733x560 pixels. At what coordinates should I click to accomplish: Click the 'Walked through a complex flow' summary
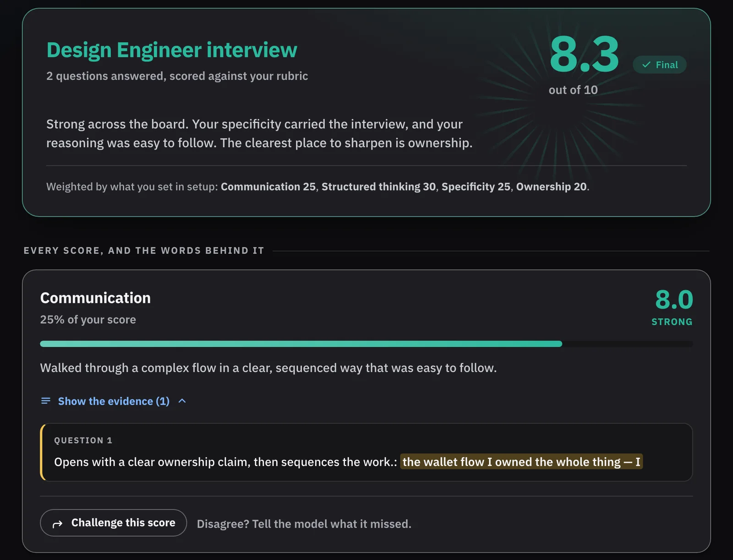pyautogui.click(x=268, y=368)
